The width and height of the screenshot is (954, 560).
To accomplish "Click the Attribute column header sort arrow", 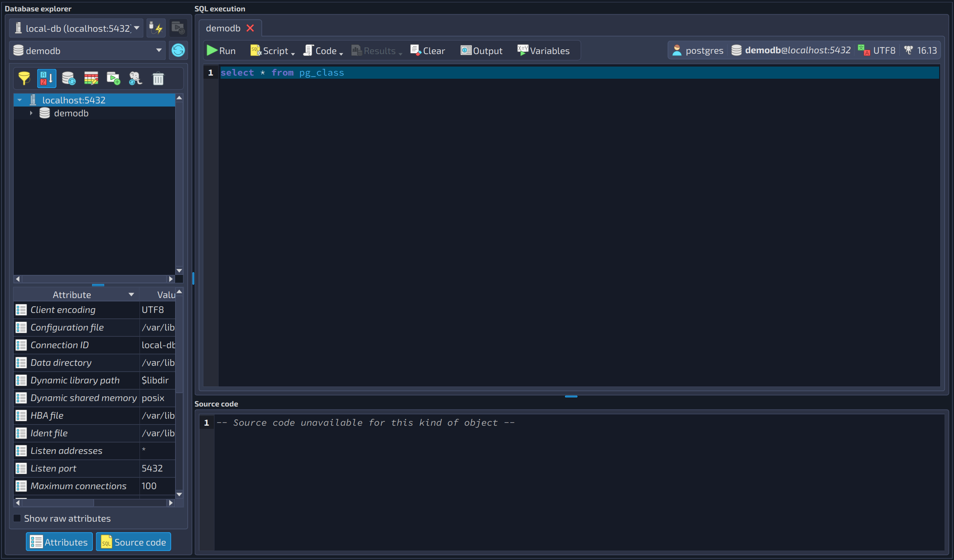I will [131, 294].
